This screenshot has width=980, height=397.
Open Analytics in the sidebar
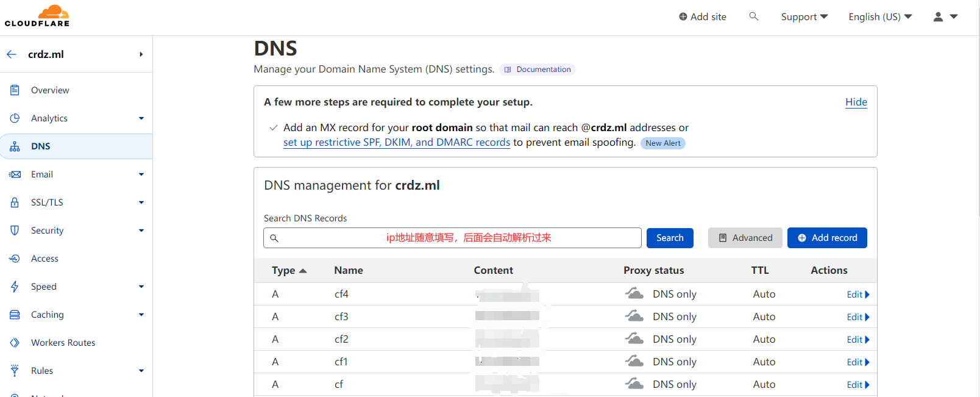click(x=49, y=118)
